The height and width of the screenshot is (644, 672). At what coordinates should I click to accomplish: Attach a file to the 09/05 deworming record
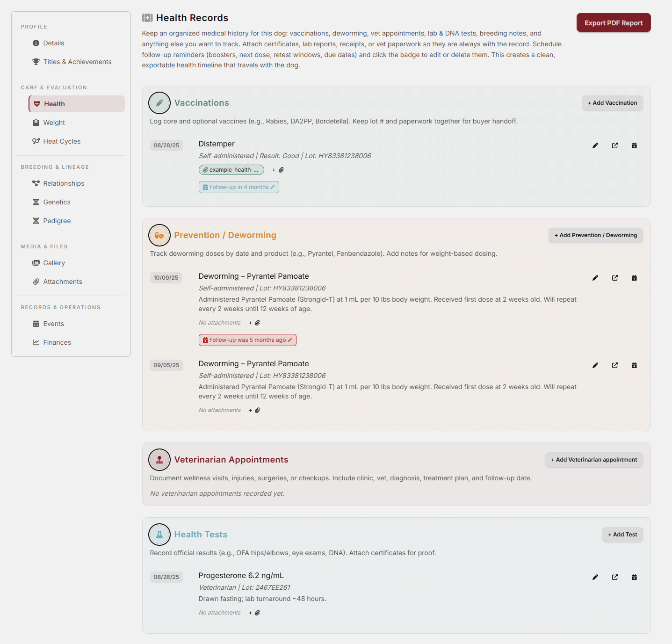click(254, 410)
